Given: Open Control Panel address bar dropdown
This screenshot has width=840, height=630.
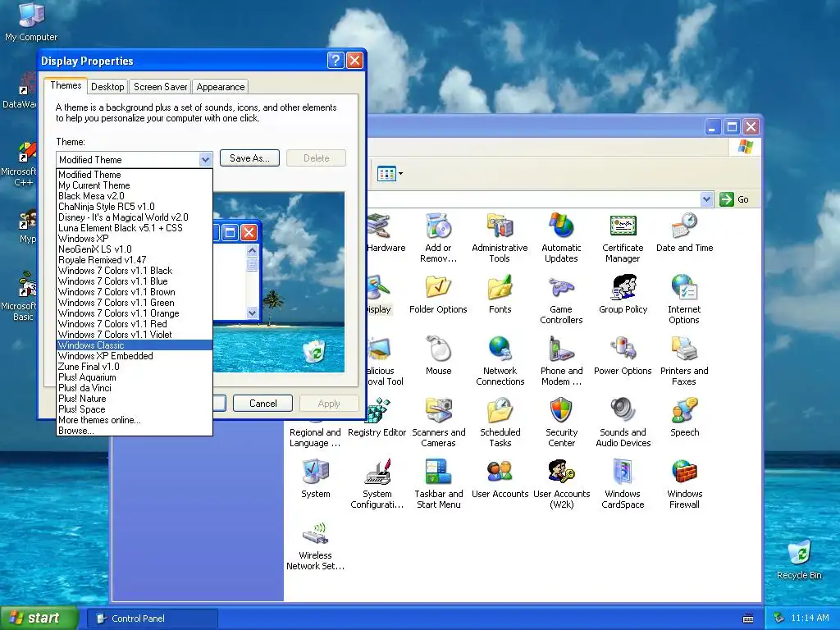Looking at the screenshot, I should coord(706,199).
